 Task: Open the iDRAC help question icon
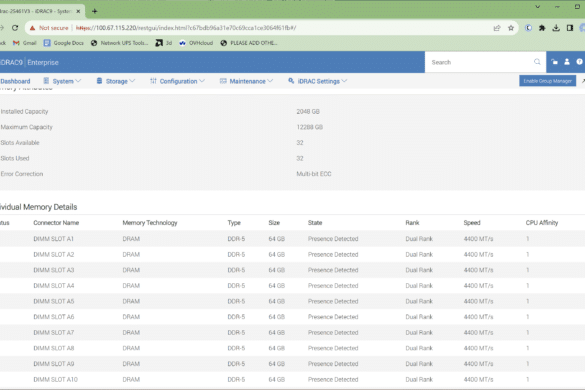pyautogui.click(x=579, y=62)
